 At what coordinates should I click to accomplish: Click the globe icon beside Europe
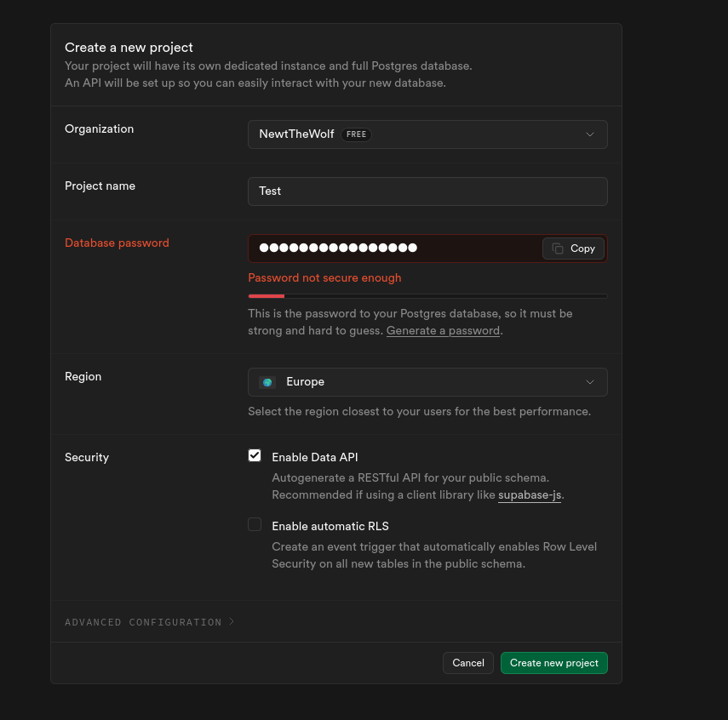coord(267,382)
